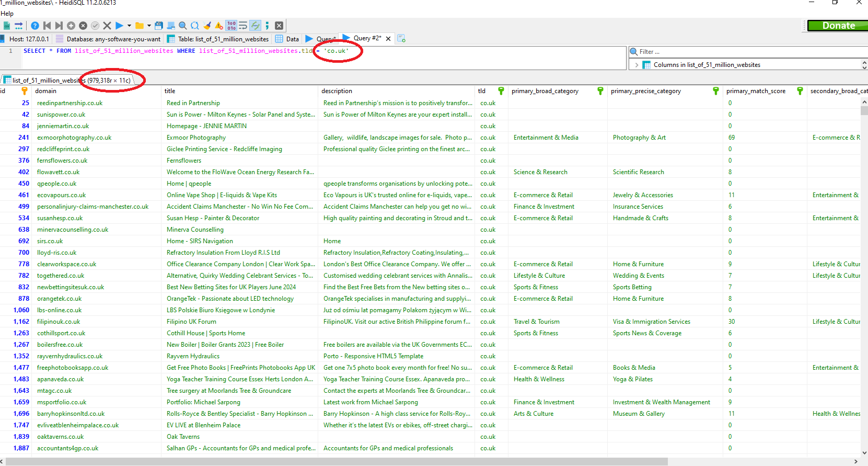Click the post changes checkmark icon
868x466 pixels.
(x=95, y=26)
